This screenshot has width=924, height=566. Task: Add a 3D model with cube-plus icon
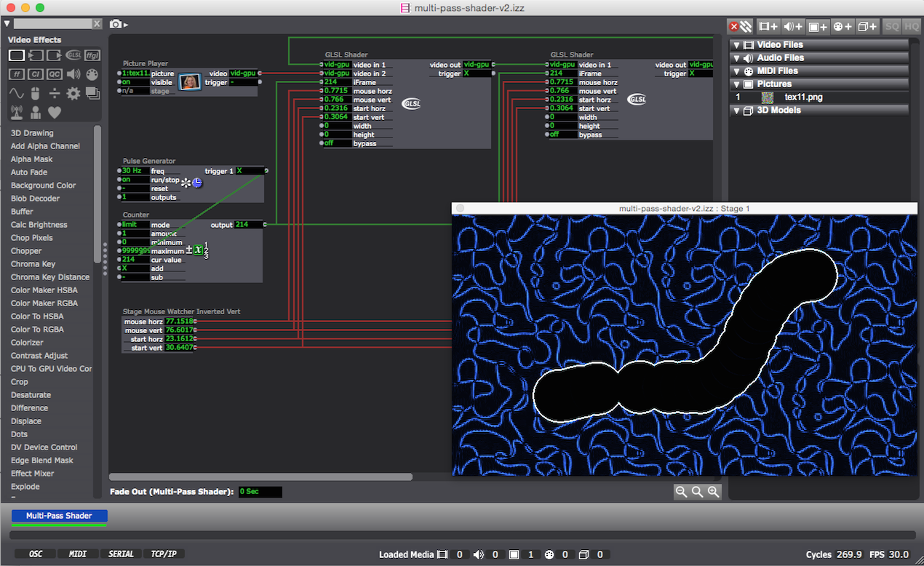(x=867, y=26)
